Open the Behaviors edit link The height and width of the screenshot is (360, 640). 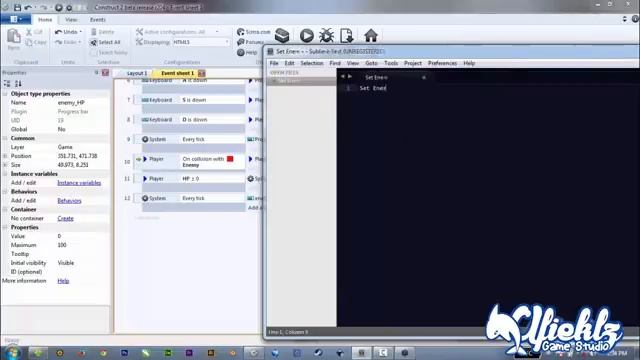pyautogui.click(x=69, y=201)
